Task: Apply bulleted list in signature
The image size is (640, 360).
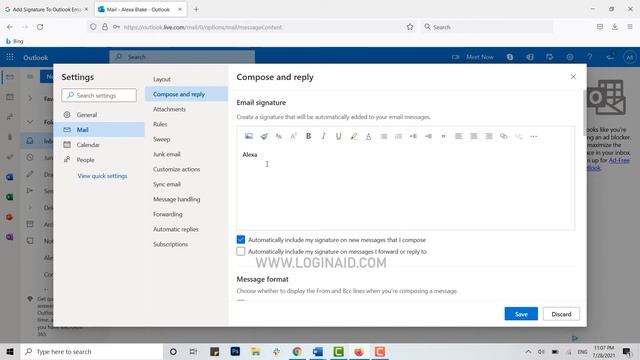Action: tap(384, 136)
